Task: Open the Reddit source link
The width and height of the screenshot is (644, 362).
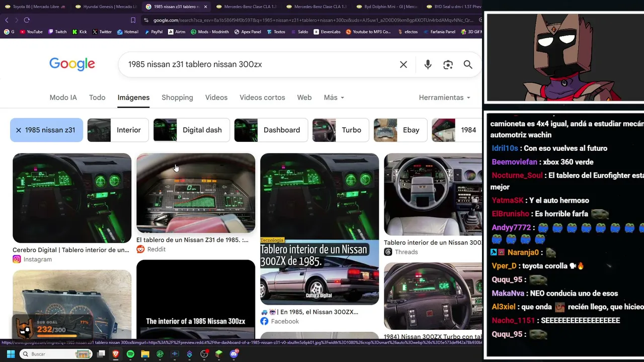Action: coord(151,249)
